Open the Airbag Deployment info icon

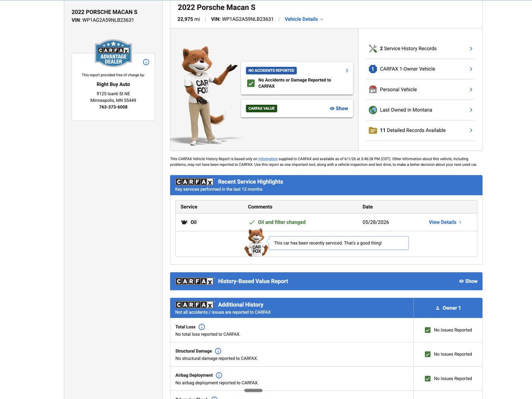[x=219, y=375]
